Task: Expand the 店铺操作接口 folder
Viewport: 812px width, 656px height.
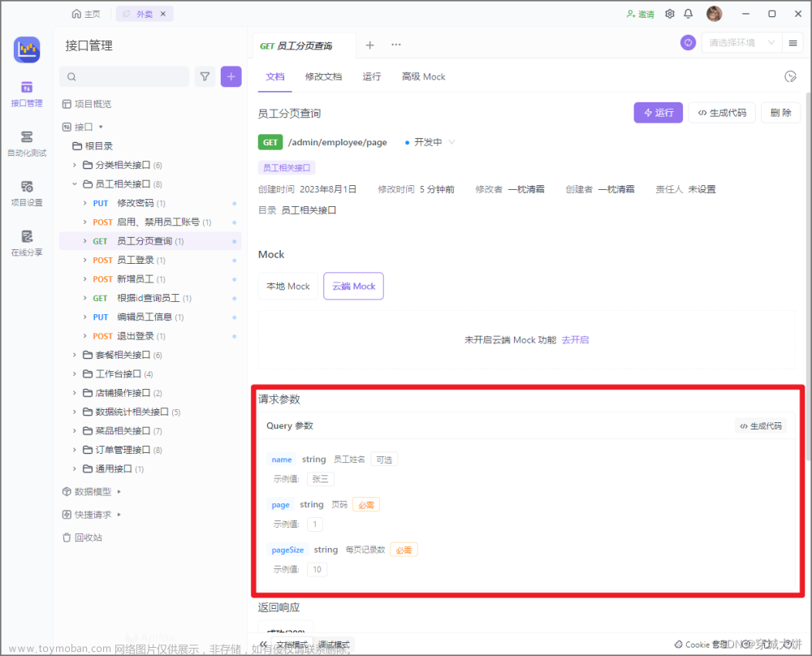Action: tap(75, 393)
